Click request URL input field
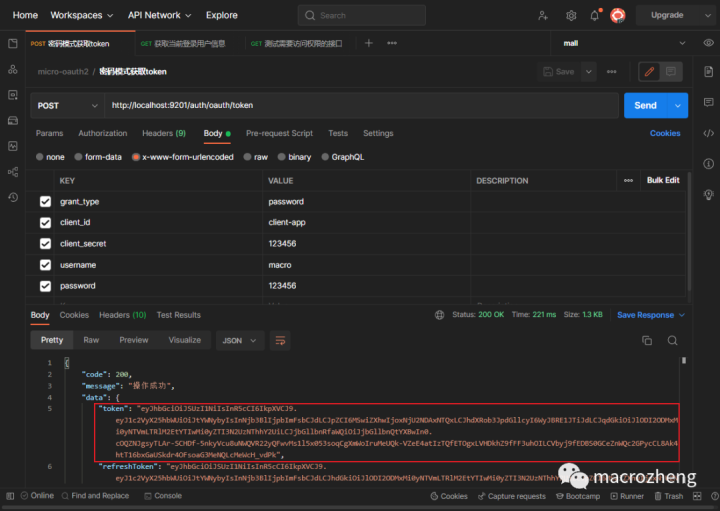The image size is (720, 511). (x=361, y=106)
